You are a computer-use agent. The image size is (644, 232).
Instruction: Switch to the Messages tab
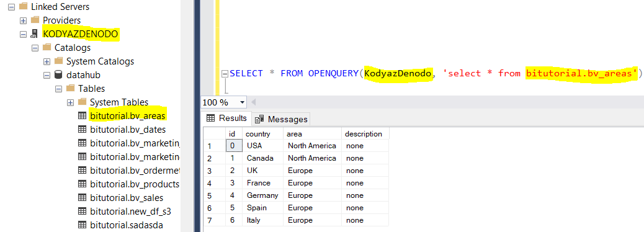click(x=281, y=119)
